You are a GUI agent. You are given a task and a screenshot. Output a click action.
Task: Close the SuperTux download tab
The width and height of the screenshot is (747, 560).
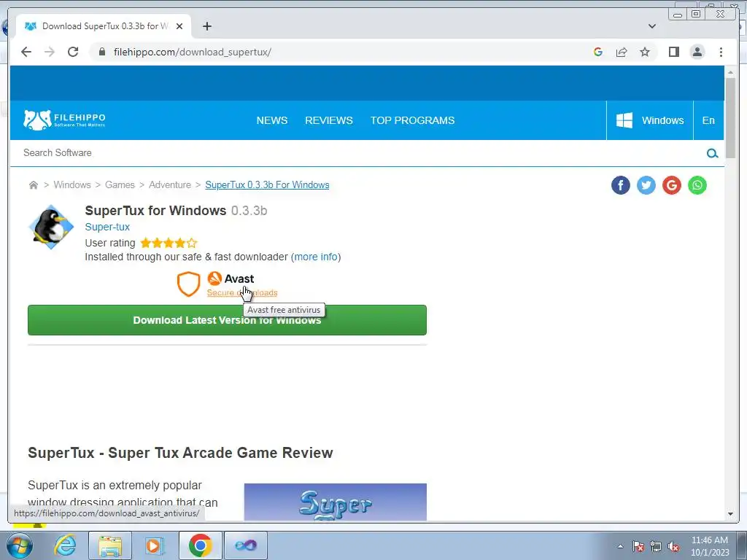pos(179,26)
